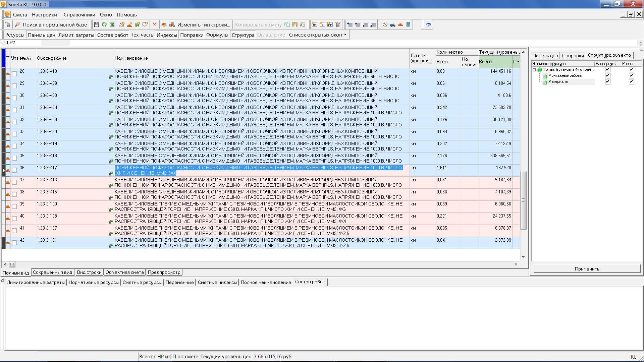Click the orange worker icon left of the box icon
644x362 pixels.
coord(164,24)
